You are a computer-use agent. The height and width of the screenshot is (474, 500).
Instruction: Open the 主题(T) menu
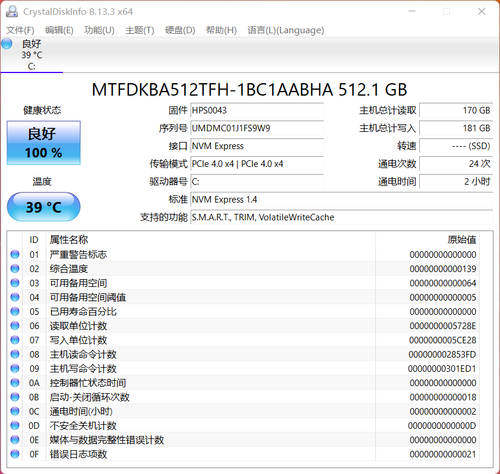[x=140, y=30]
